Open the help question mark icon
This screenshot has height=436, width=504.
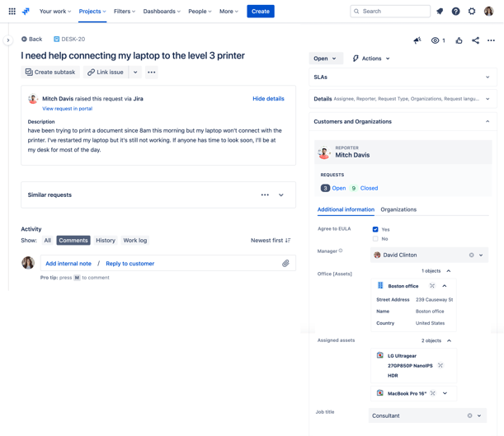point(455,12)
